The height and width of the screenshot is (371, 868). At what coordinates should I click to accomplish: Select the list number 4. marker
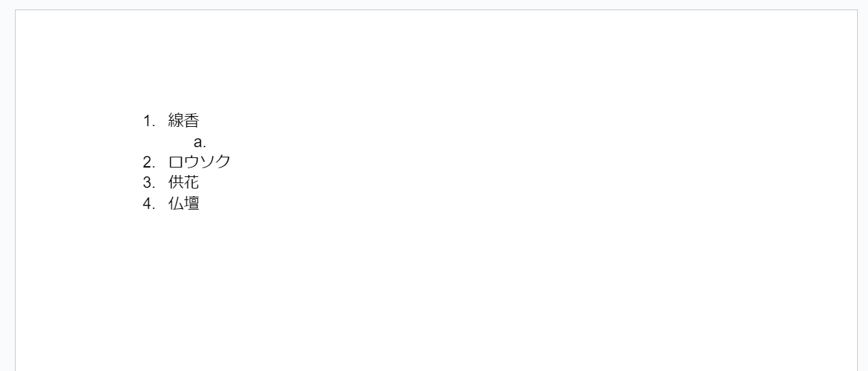coord(149,203)
